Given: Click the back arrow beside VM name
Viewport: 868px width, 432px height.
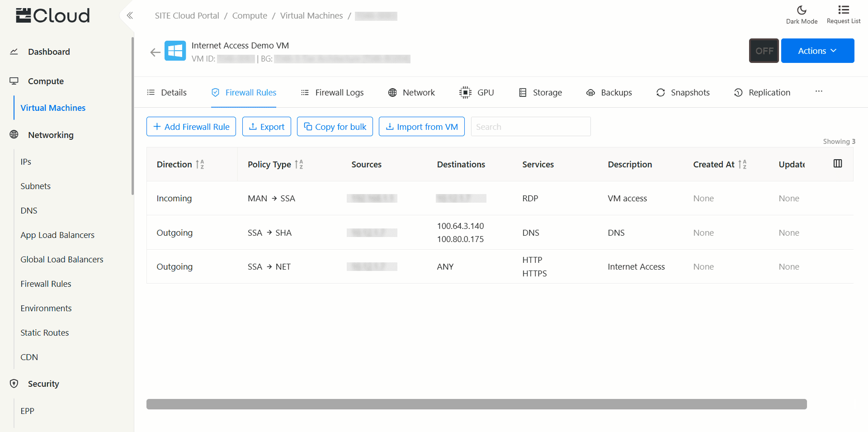Looking at the screenshot, I should (x=155, y=52).
